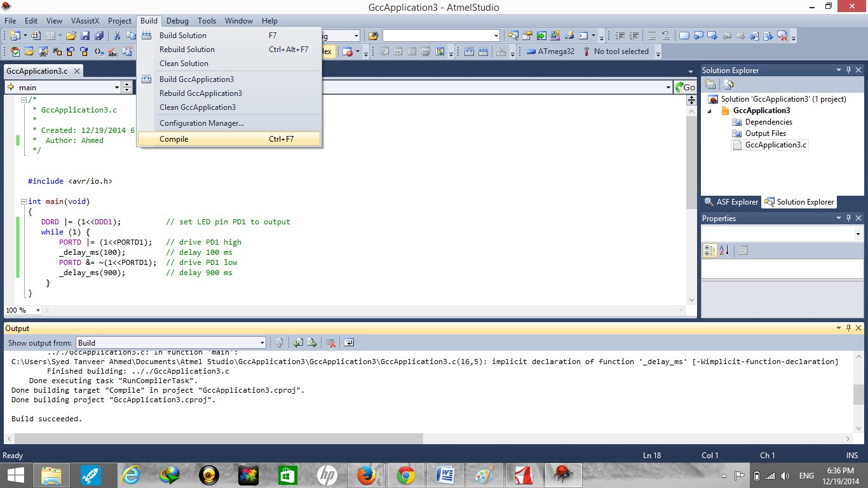Click the Find in Files icon
The image size is (868, 488).
pyautogui.click(x=374, y=36)
